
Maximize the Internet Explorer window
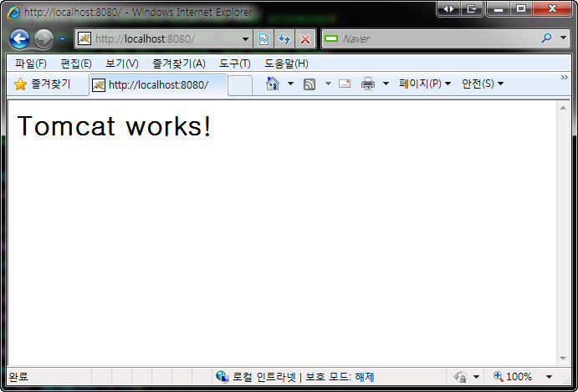tap(521, 9)
